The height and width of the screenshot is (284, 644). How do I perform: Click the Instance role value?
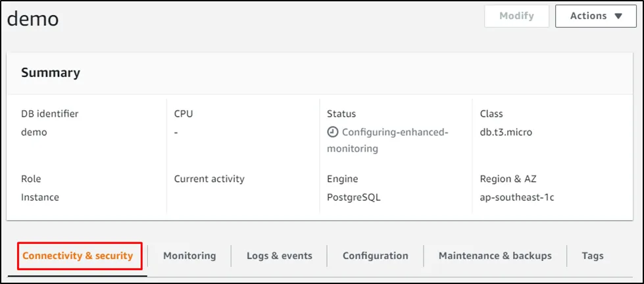(x=39, y=197)
